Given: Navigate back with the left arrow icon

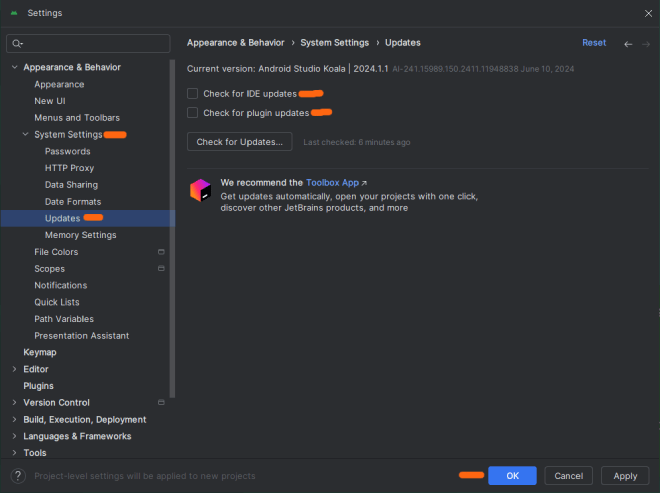Looking at the screenshot, I should pyautogui.click(x=628, y=44).
